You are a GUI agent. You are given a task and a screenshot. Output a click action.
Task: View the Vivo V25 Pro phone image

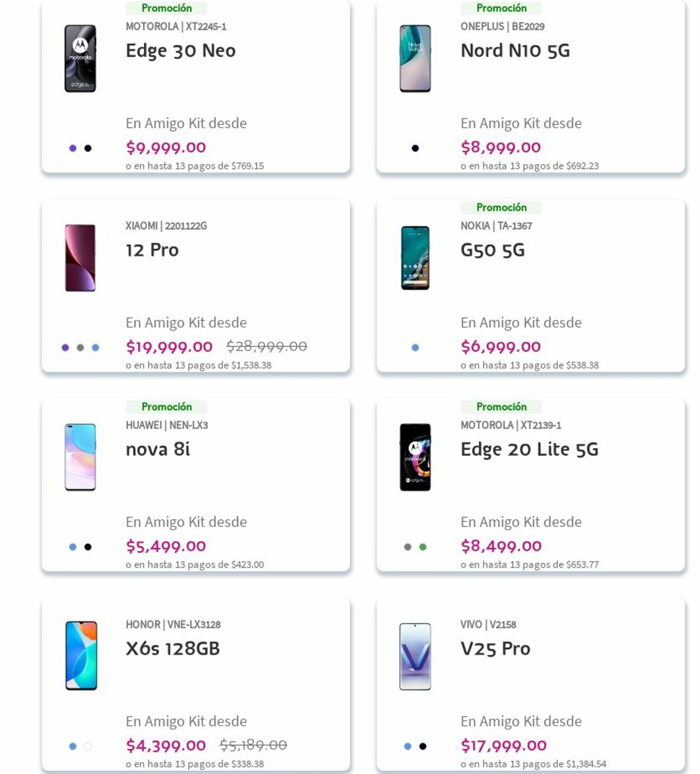(415, 656)
